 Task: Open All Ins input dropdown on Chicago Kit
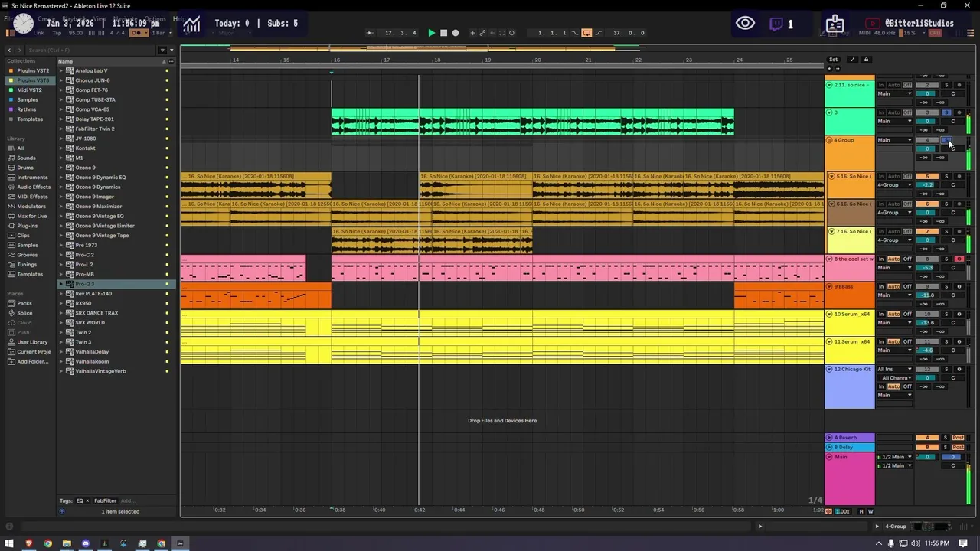pos(894,369)
